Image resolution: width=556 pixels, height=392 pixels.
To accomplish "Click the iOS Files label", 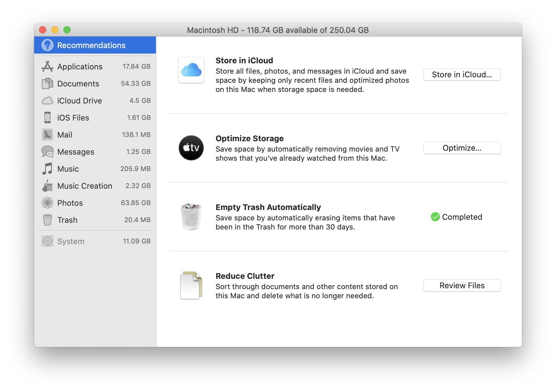I will click(x=73, y=118).
